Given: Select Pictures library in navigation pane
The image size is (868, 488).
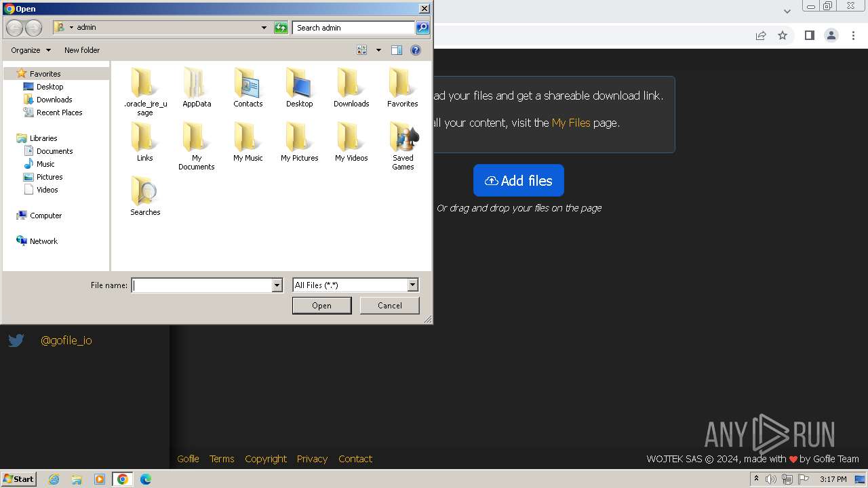Looking at the screenshot, I should pyautogui.click(x=50, y=177).
